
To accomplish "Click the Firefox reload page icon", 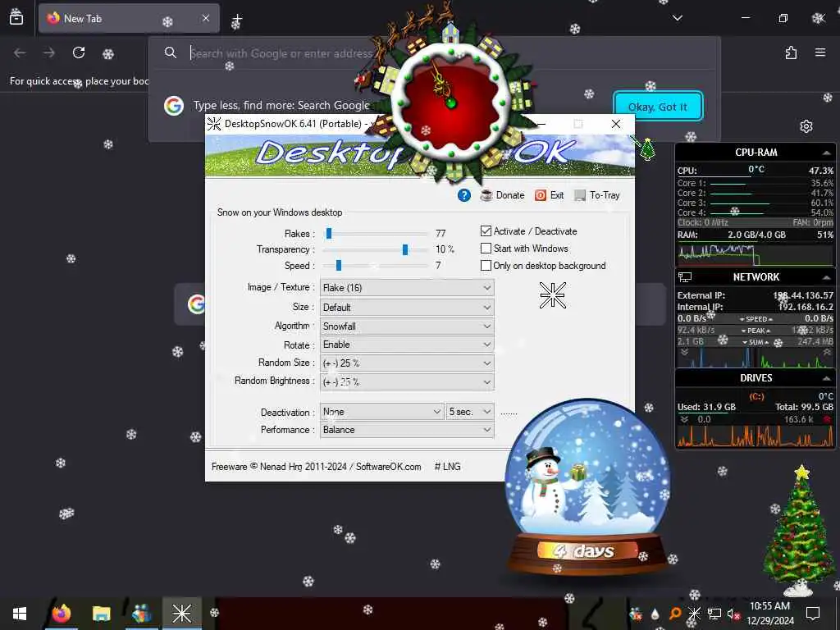I will coord(79,52).
